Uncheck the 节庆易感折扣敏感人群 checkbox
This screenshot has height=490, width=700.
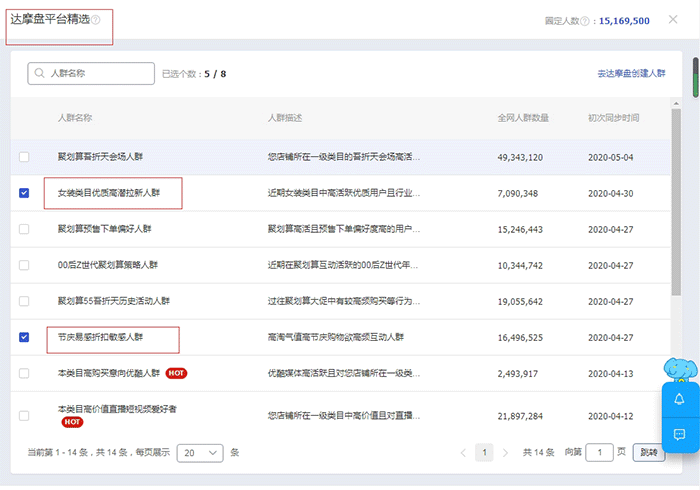[24, 337]
